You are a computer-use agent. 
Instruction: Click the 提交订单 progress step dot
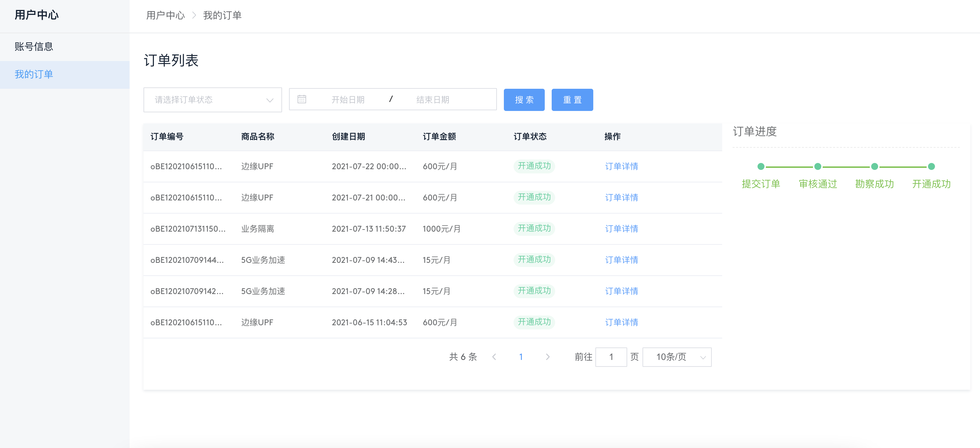[761, 166]
